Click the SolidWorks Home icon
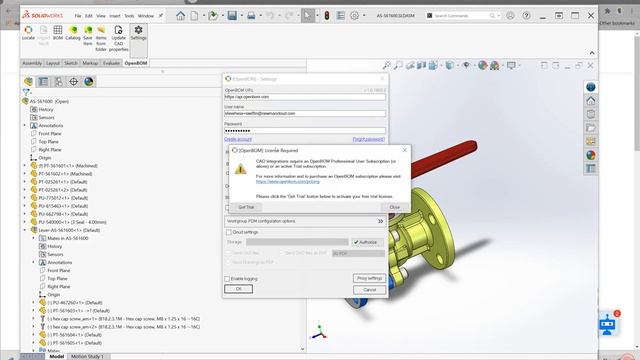The image size is (640, 360). (x=180, y=16)
